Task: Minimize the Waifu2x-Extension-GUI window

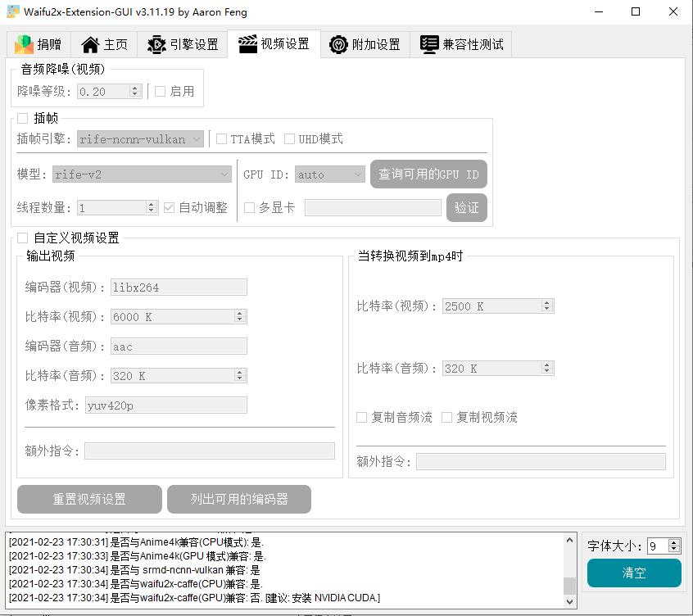Action: [x=599, y=11]
